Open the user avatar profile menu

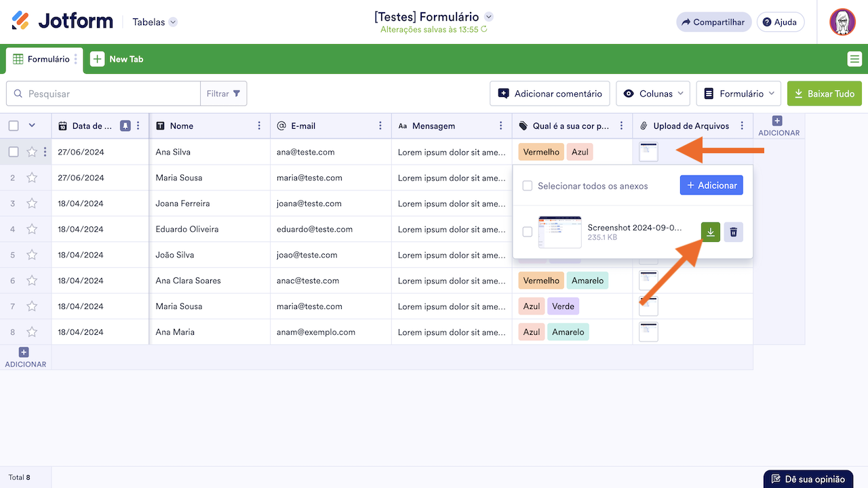coord(842,22)
